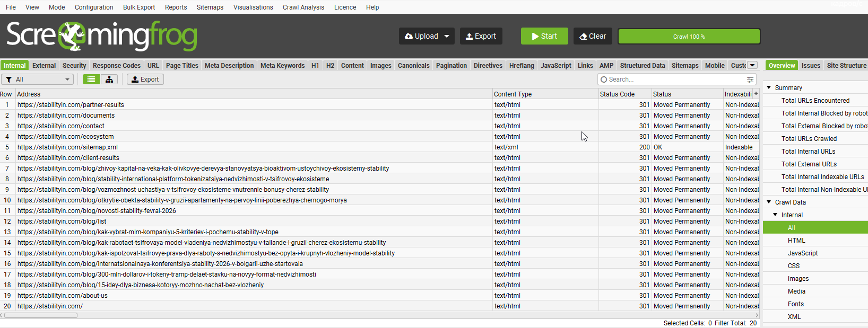Collapse the Crawl Data tree
The height and width of the screenshot is (328, 868).
point(769,202)
